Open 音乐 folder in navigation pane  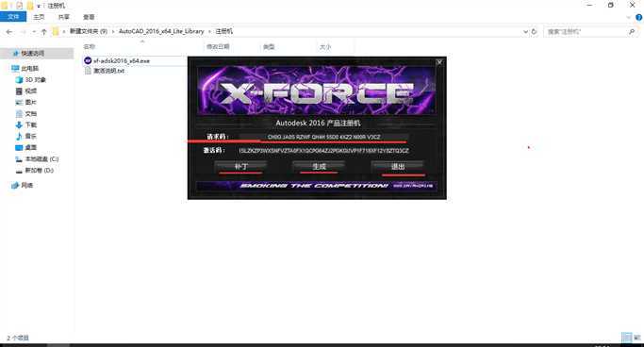pyautogui.click(x=26, y=136)
